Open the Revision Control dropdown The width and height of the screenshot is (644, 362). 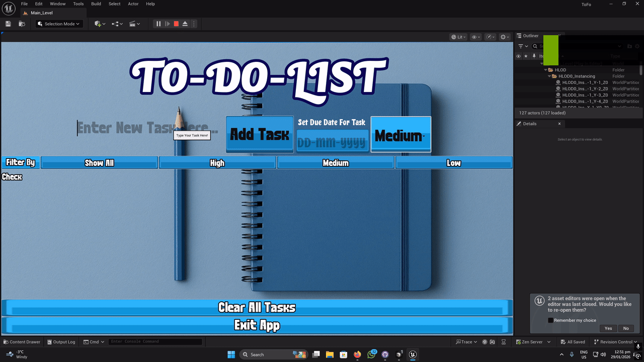(615, 341)
